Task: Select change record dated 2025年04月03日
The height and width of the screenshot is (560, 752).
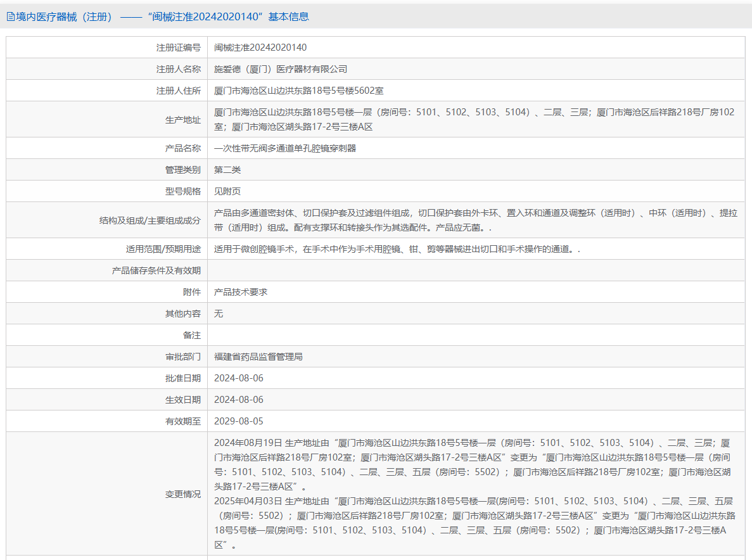Action: (475, 523)
